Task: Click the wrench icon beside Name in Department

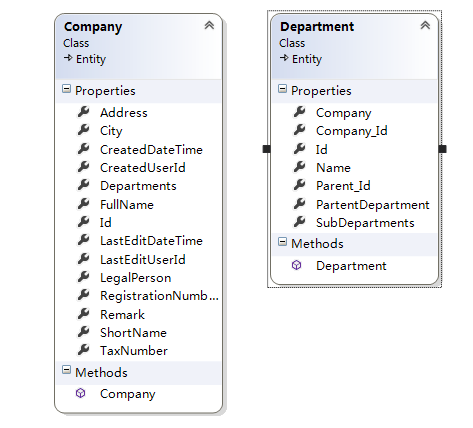Action: (x=299, y=167)
